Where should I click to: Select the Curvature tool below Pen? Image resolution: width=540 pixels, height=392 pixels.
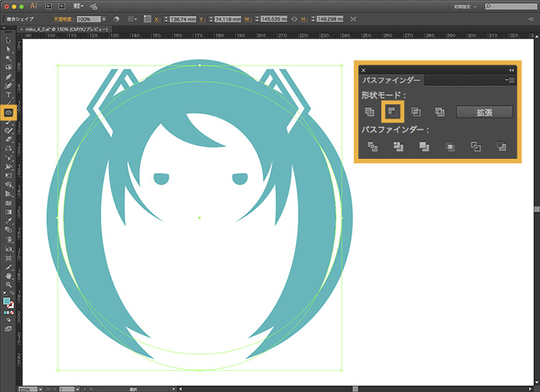point(9,86)
